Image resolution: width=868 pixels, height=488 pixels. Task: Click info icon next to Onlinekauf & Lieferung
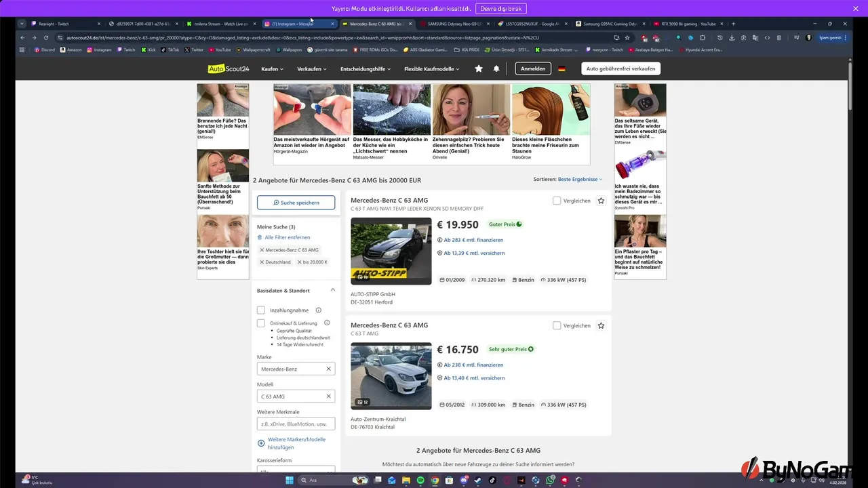tap(327, 323)
